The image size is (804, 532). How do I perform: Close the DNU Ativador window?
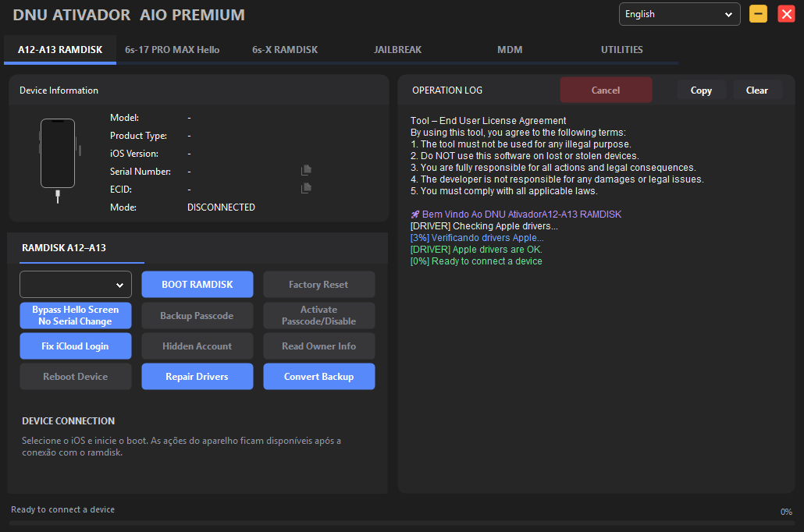(786, 14)
